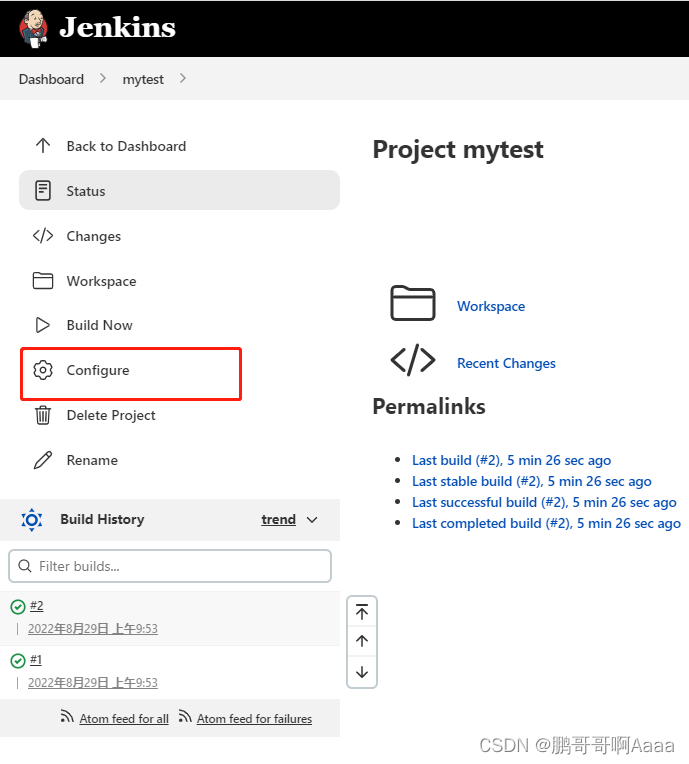Viewport: 689px width, 764px height.
Task: Click the green success icon for build #1
Action: point(18,661)
